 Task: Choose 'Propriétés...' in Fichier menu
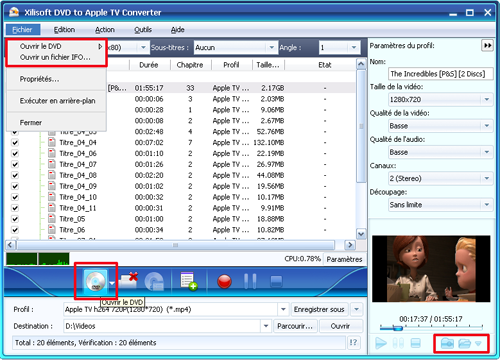pos(39,79)
